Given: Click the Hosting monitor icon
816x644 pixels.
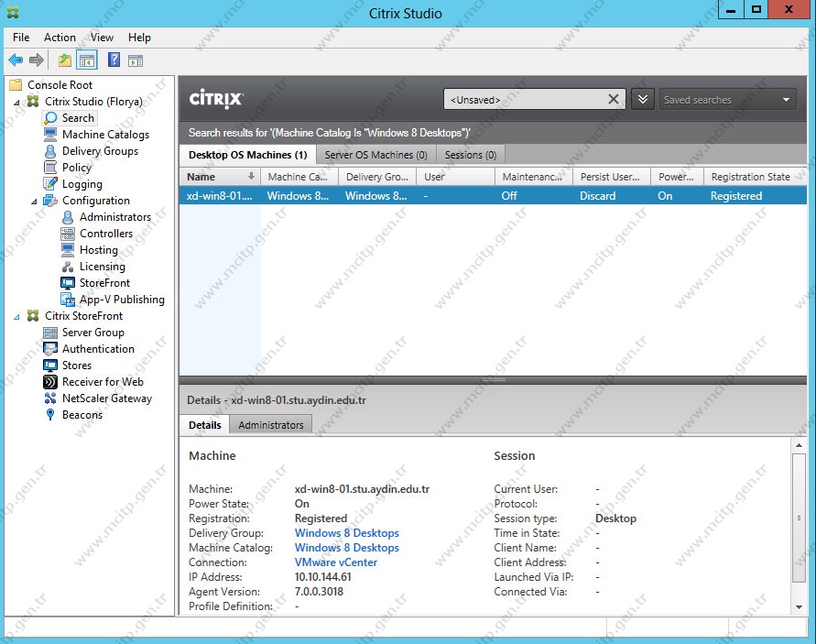Looking at the screenshot, I should [68, 250].
